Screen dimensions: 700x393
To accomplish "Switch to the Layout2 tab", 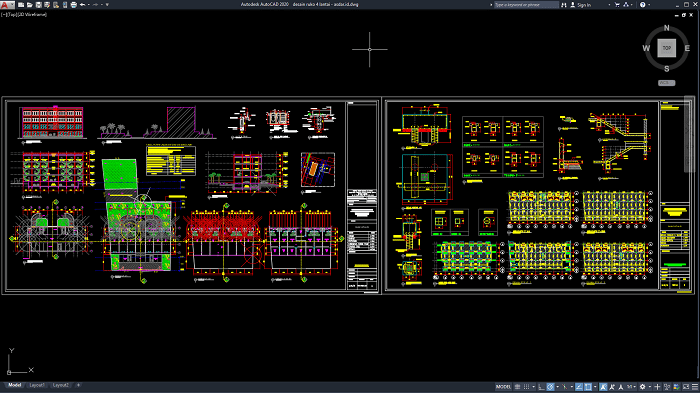I will pos(61,385).
